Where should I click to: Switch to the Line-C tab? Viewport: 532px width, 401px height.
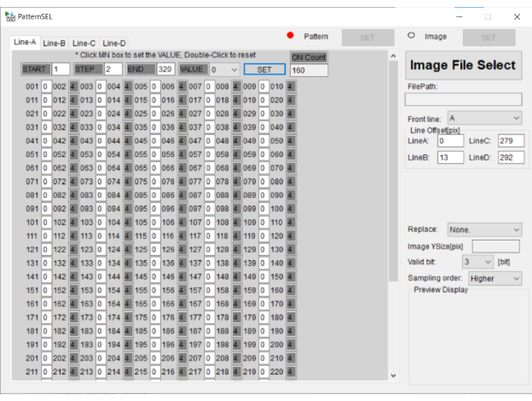point(84,43)
